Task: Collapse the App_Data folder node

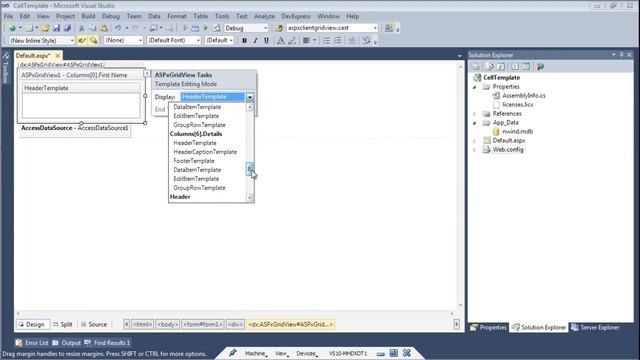Action: (x=475, y=123)
